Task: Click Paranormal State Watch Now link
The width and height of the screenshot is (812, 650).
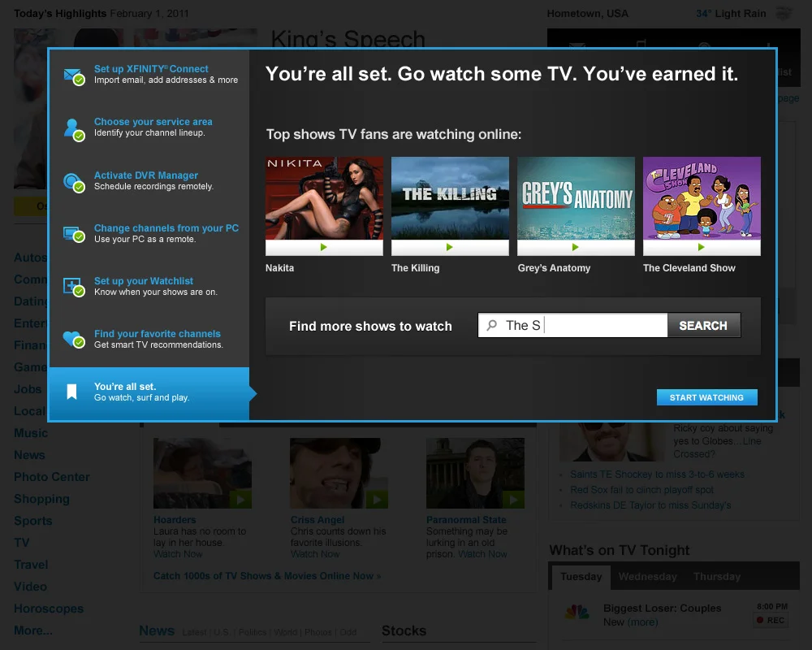Action: 482,554
